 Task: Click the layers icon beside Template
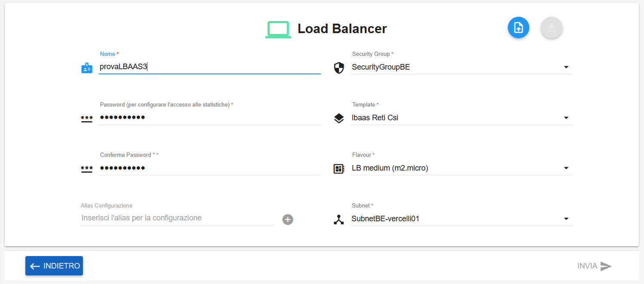[339, 119]
